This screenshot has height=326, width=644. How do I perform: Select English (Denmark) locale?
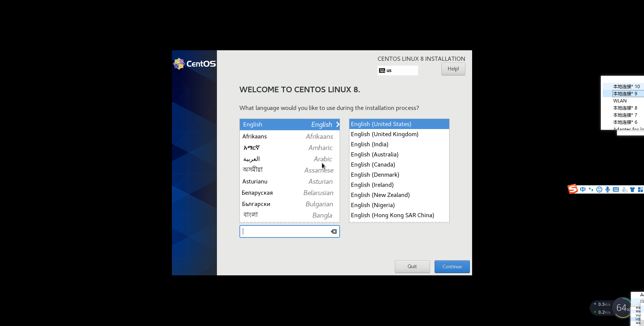coord(399,175)
